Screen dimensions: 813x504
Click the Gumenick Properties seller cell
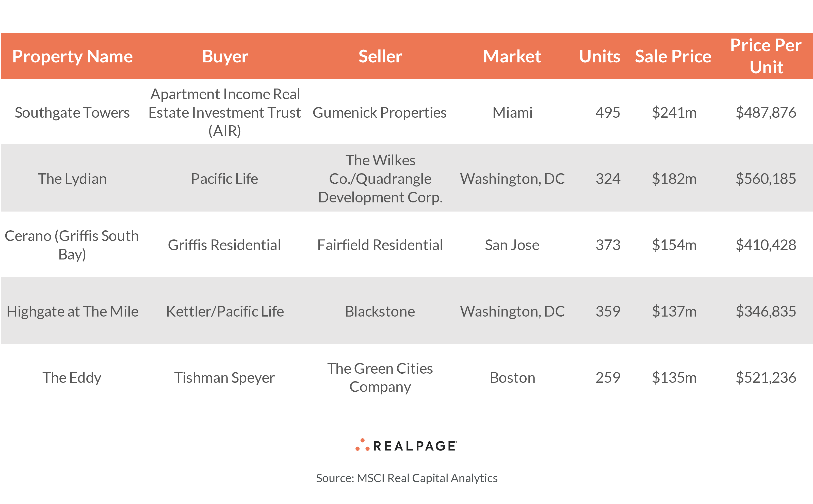[379, 113]
